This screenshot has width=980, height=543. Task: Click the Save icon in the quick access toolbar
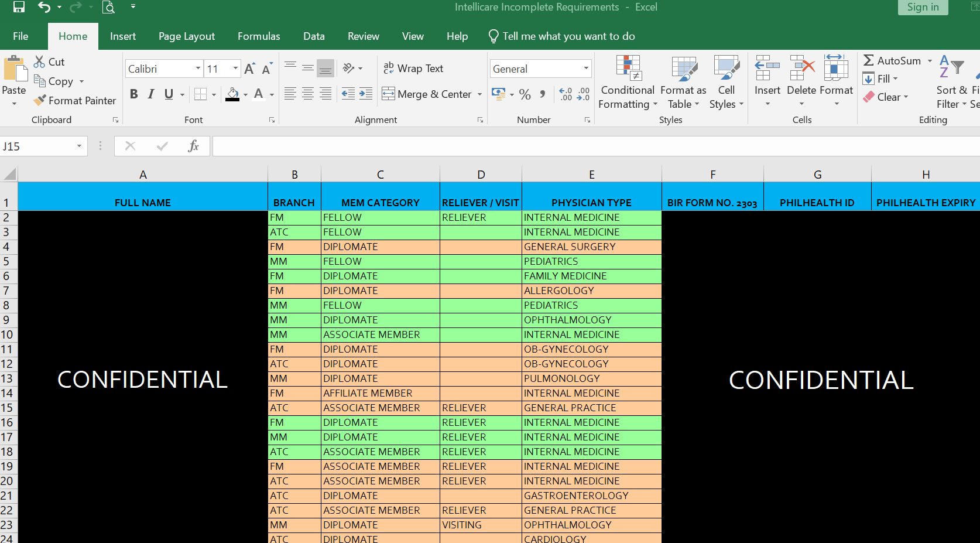pos(19,7)
